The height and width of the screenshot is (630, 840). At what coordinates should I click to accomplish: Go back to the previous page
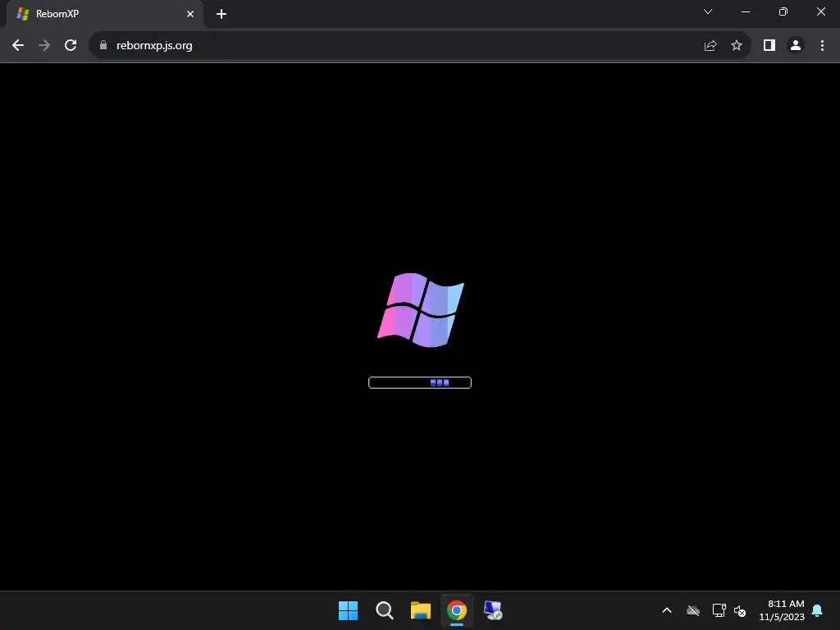18,46
